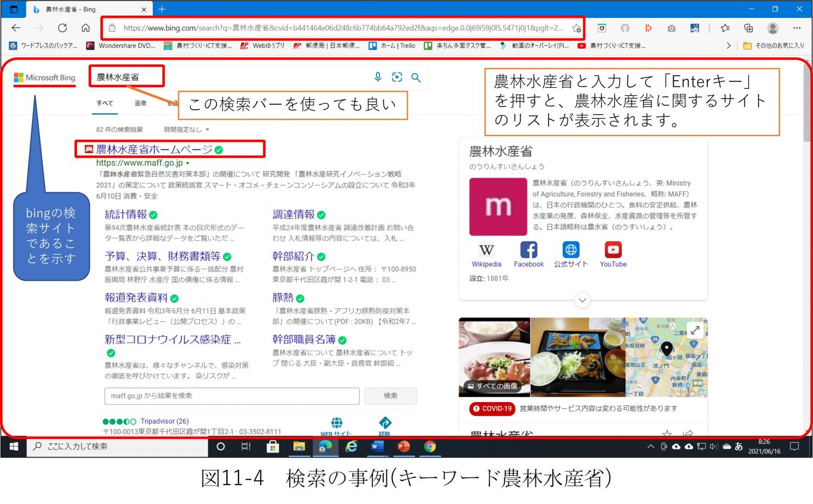
Task: Focus the maff.go.jp site search field
Action: [x=232, y=396]
